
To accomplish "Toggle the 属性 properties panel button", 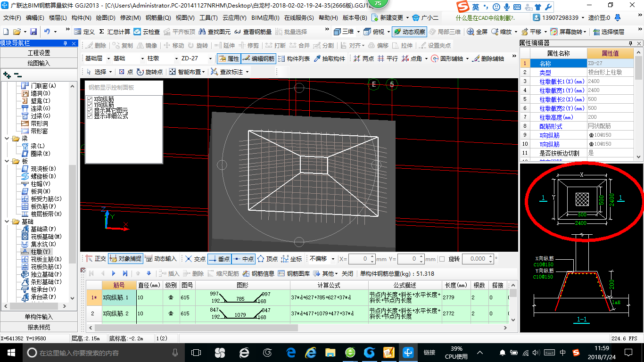I will point(229,59).
